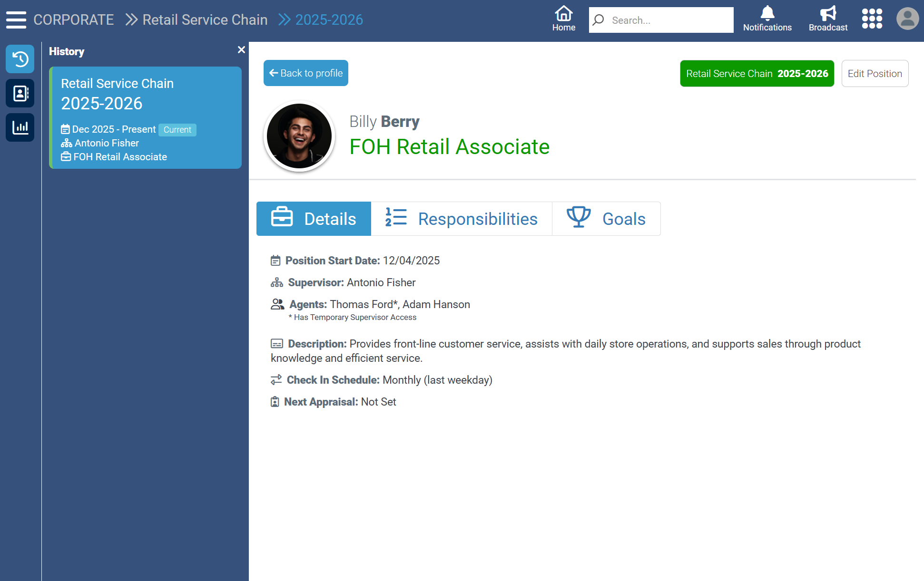Click the Home icon
Viewport: 924px width, 581px height.
[x=563, y=19]
